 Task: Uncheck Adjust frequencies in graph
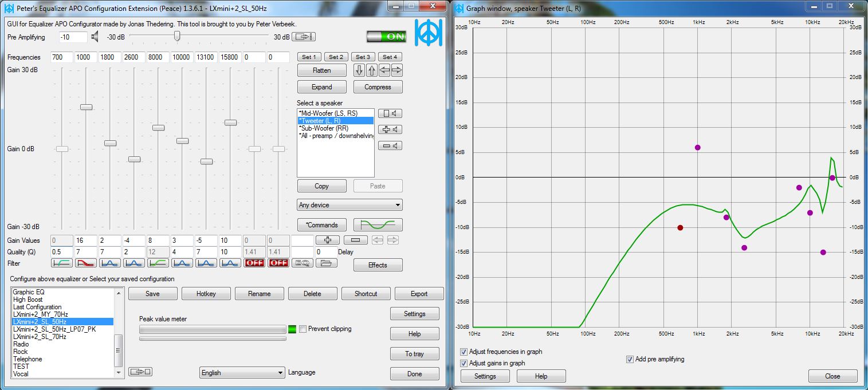(464, 352)
